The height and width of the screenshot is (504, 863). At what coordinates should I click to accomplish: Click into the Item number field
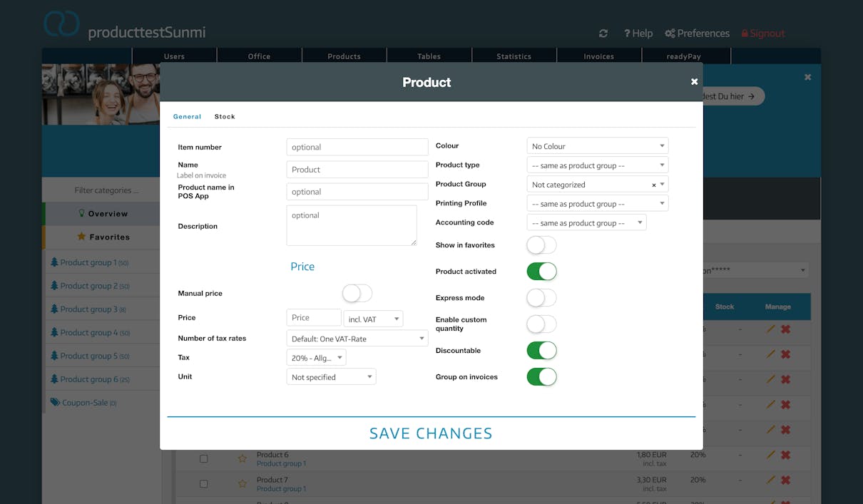point(357,147)
